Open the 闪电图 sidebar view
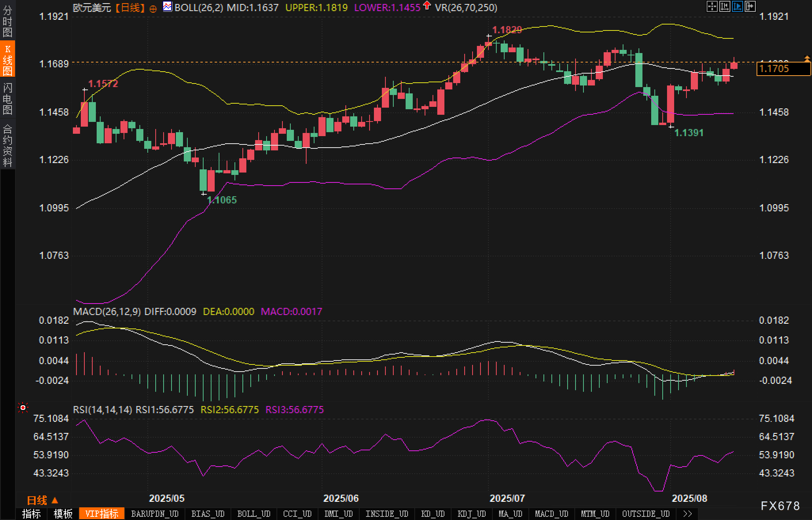Image resolution: width=812 pixels, height=520 pixels. pyautogui.click(x=8, y=99)
